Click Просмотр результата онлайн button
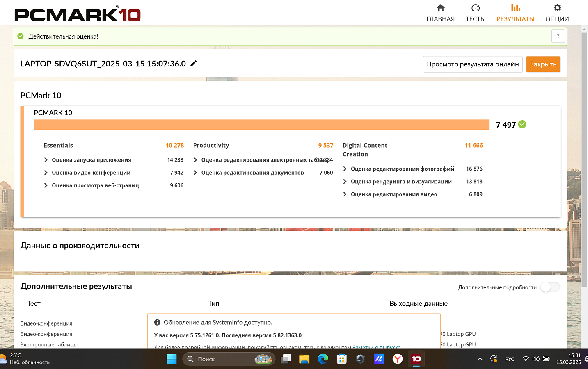This screenshot has width=588, height=369. pyautogui.click(x=473, y=64)
